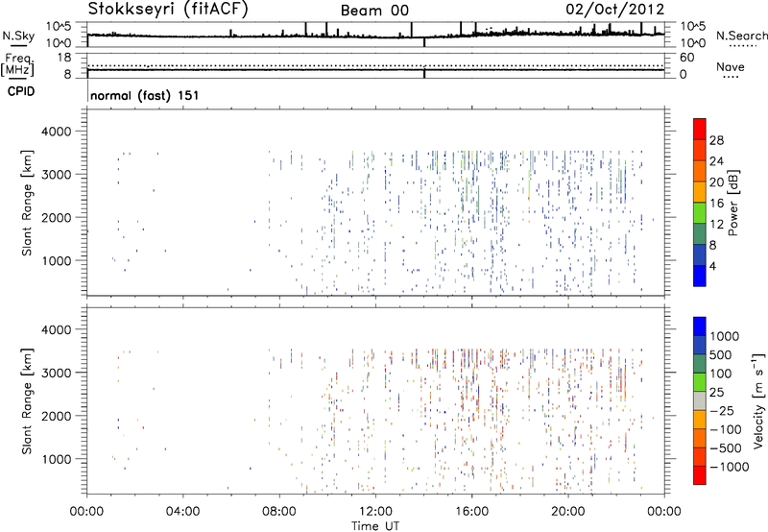Click the '500' Velocity colorbar value

coord(721,354)
